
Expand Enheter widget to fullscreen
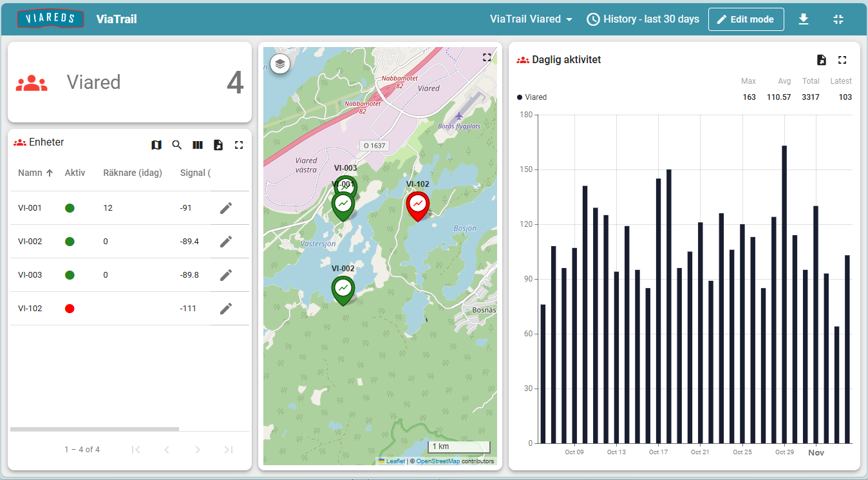[x=239, y=145]
